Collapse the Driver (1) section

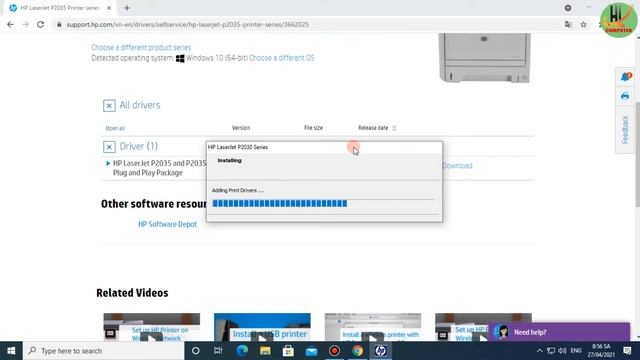coord(109,147)
